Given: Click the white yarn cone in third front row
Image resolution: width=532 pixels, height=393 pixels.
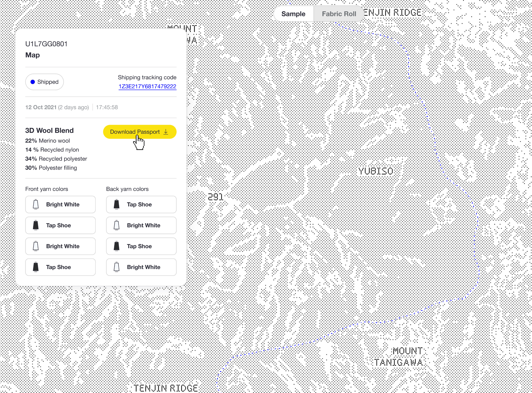Looking at the screenshot, I should [x=36, y=246].
